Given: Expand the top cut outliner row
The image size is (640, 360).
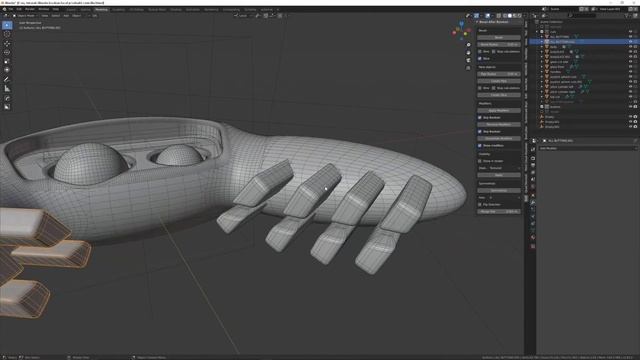Looking at the screenshot, I should (542, 97).
